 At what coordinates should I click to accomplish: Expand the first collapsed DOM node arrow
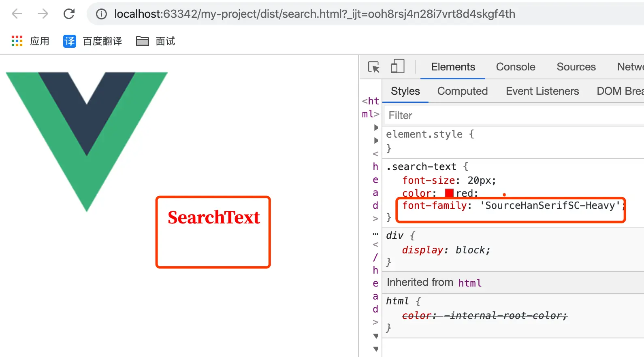coord(376,127)
